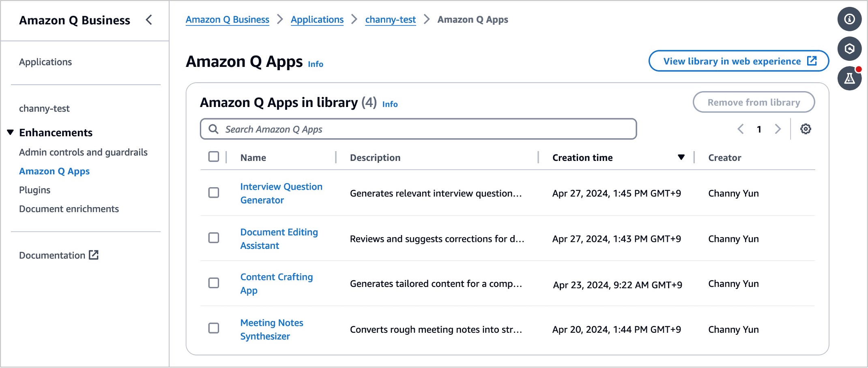Collapse the Enhancements section
Viewport: 868px width, 368px height.
tap(11, 133)
